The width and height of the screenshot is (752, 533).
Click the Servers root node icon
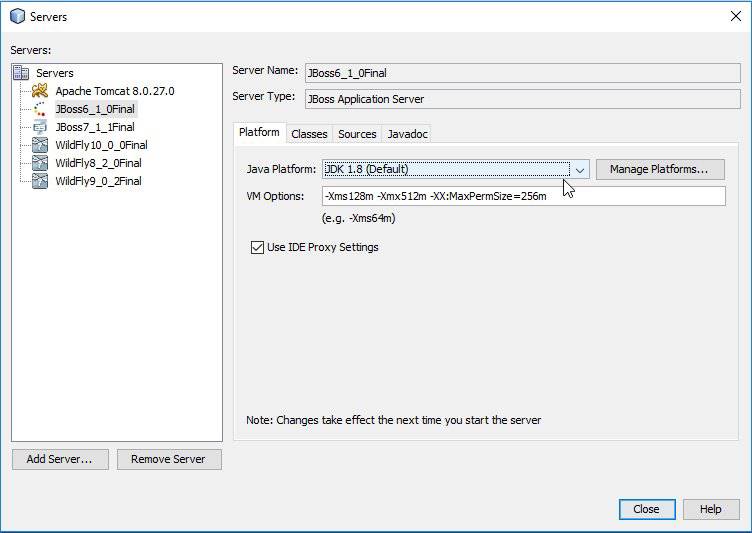pyautogui.click(x=21, y=72)
